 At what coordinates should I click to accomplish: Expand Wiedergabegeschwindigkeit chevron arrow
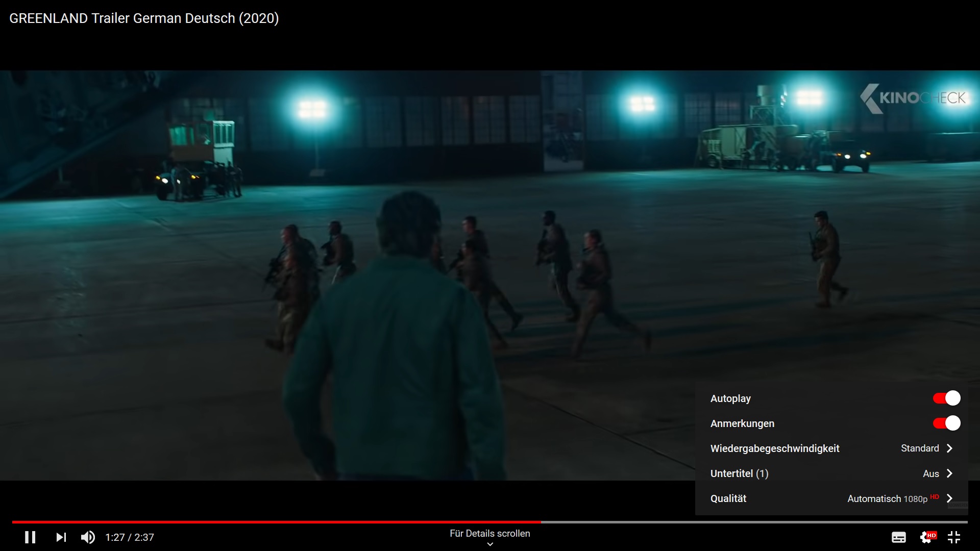tap(949, 448)
